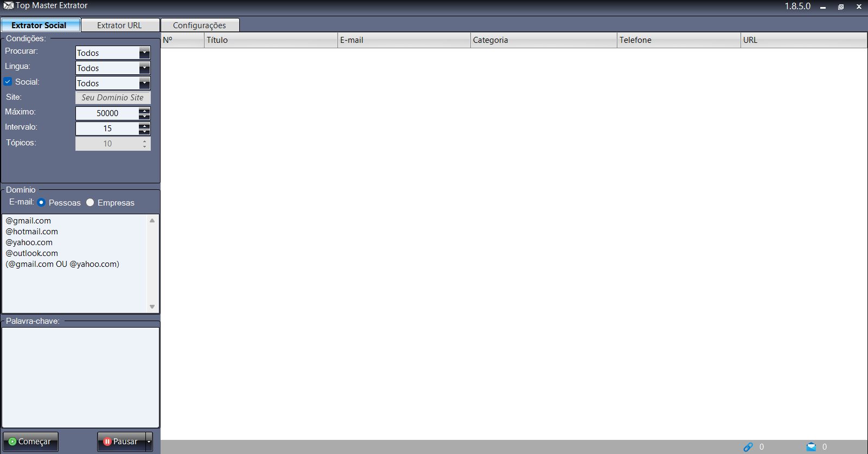Screen dimensions: 868x454
Task: Click the Tópicos spinner up arrow
Action: tap(144, 141)
